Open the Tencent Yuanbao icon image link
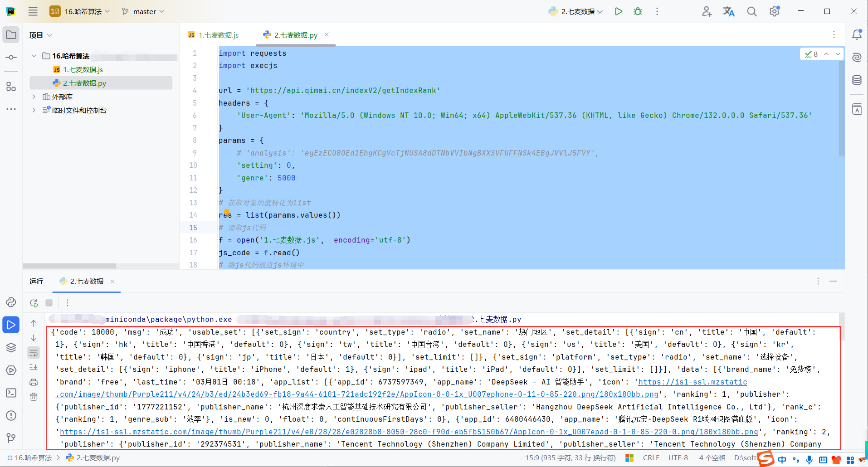 click(x=409, y=432)
